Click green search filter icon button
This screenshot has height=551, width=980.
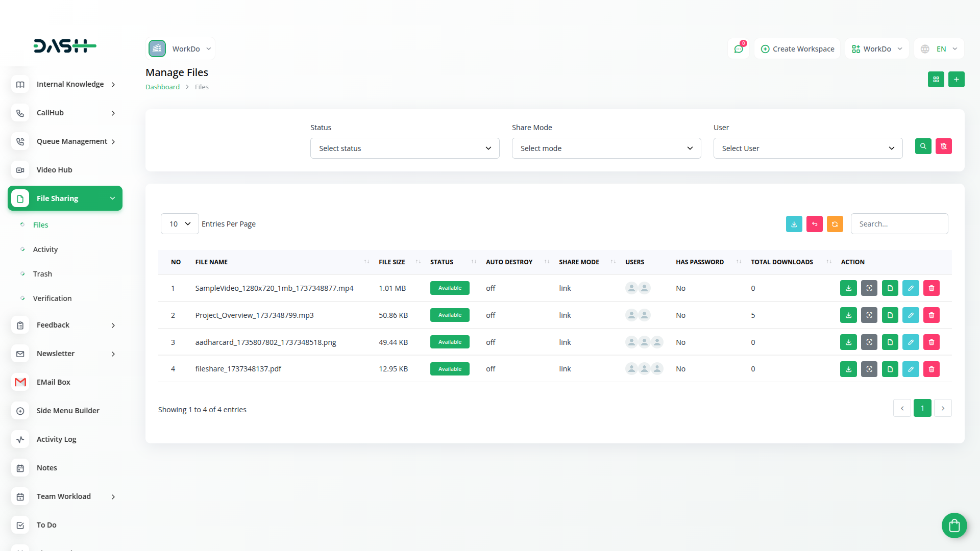(923, 146)
